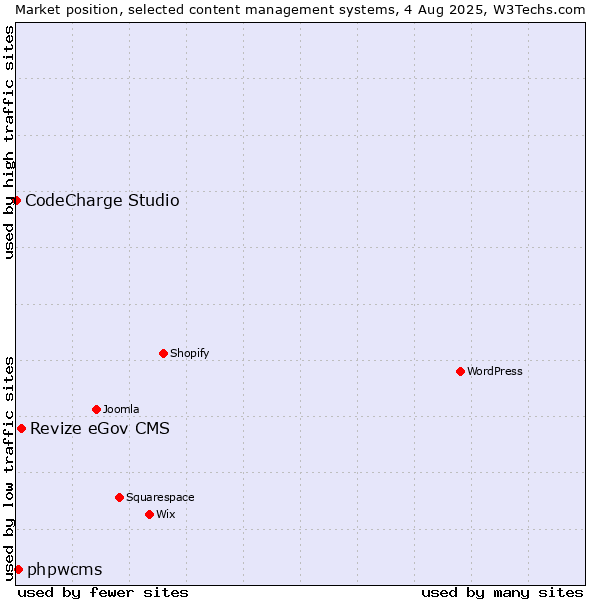This screenshot has width=600, height=600.
Task: Select the WordPress label
Action: 494,371
